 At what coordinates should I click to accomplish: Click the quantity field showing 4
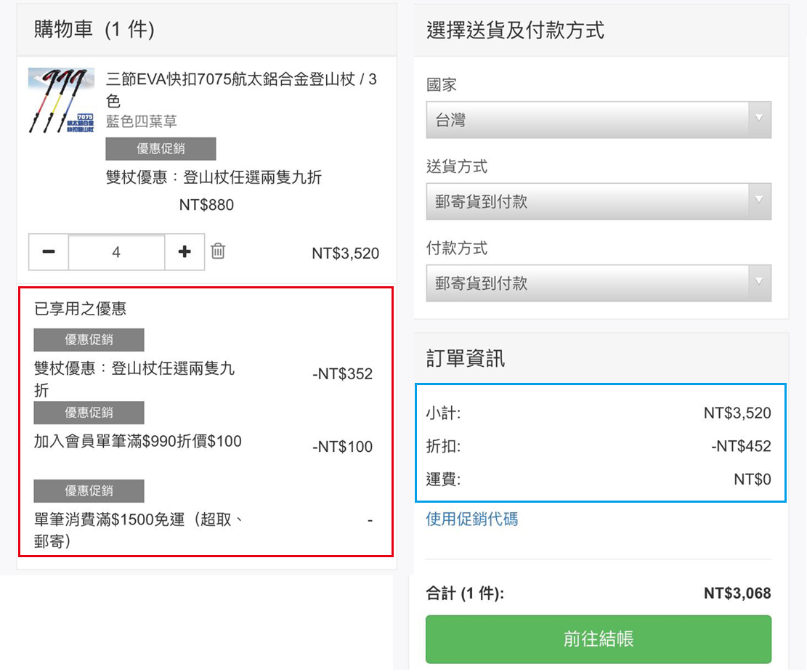[x=116, y=252]
